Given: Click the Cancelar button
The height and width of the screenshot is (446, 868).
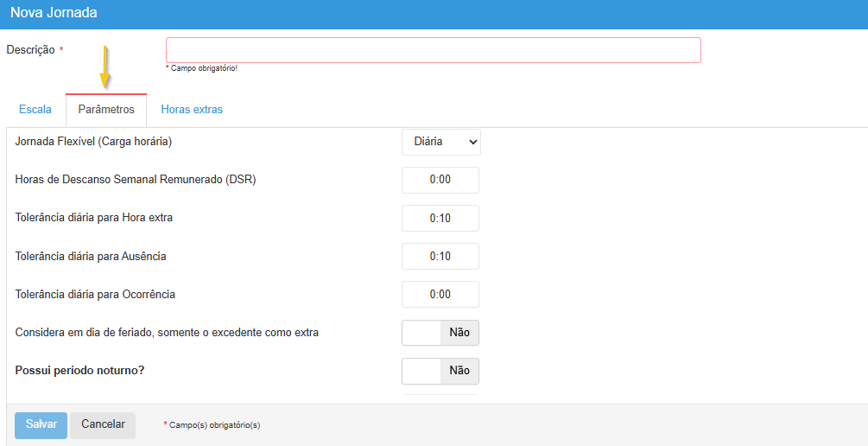Looking at the screenshot, I should pos(103,424).
